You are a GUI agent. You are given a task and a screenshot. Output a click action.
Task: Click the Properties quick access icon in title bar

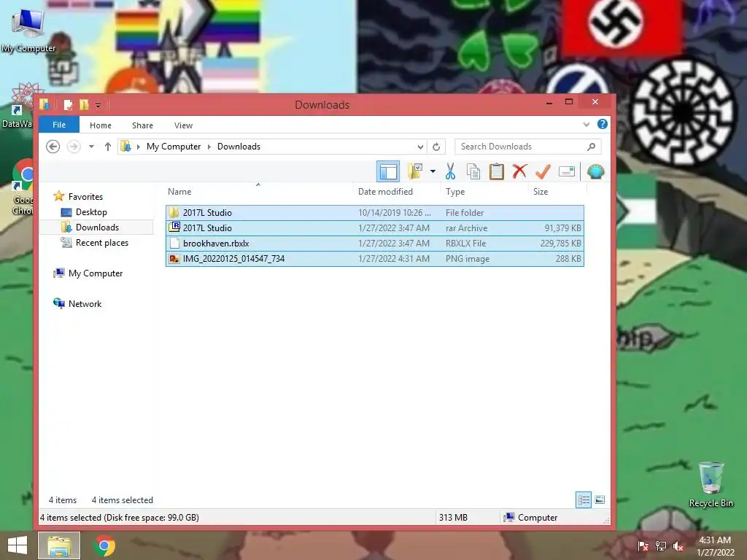click(x=68, y=105)
